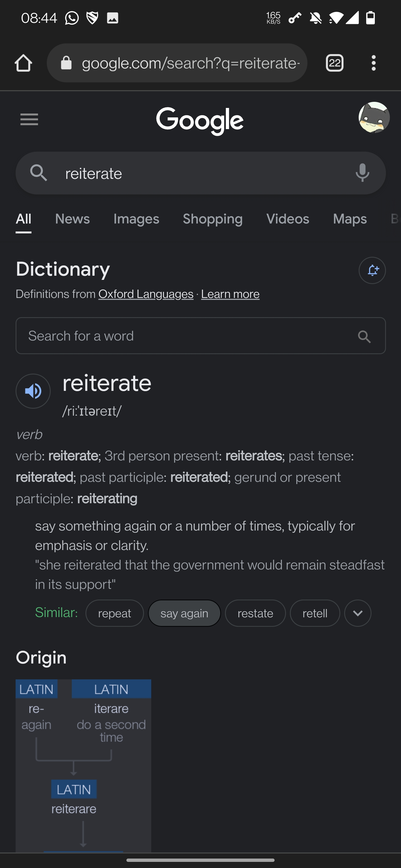Select the 'repeat' synonym chip

(115, 613)
